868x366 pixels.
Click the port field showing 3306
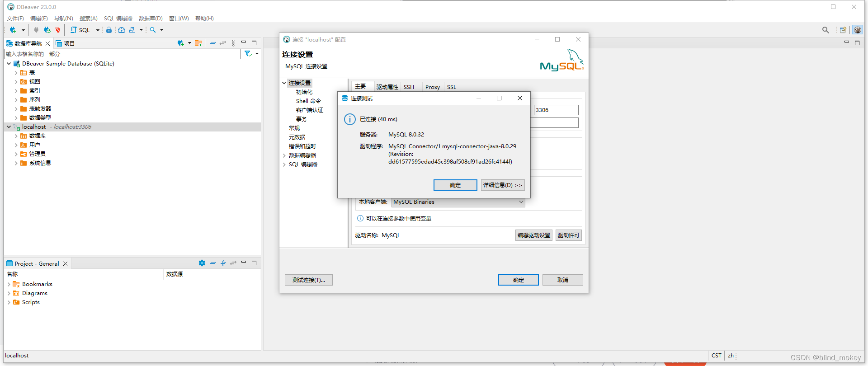pos(556,110)
